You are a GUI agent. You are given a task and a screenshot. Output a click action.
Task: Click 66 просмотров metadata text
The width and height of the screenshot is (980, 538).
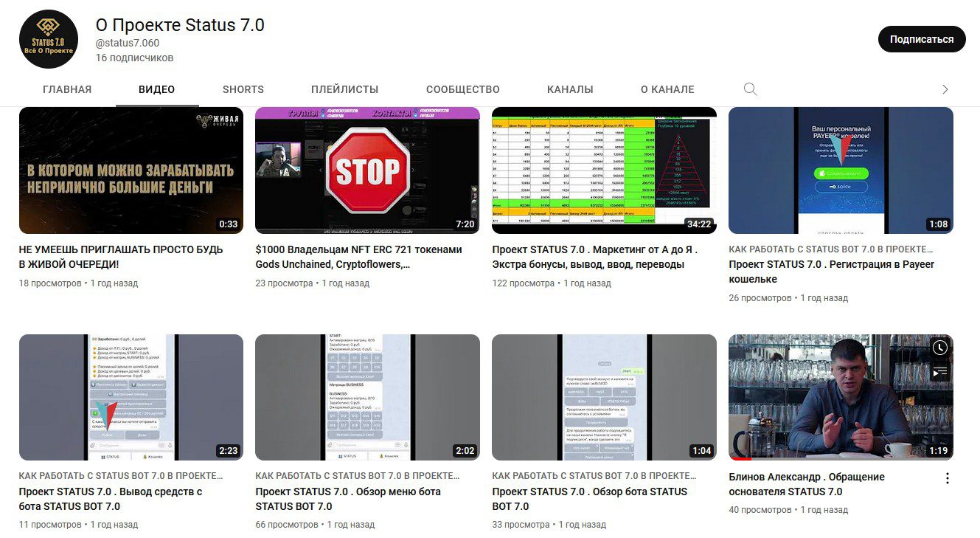(287, 525)
